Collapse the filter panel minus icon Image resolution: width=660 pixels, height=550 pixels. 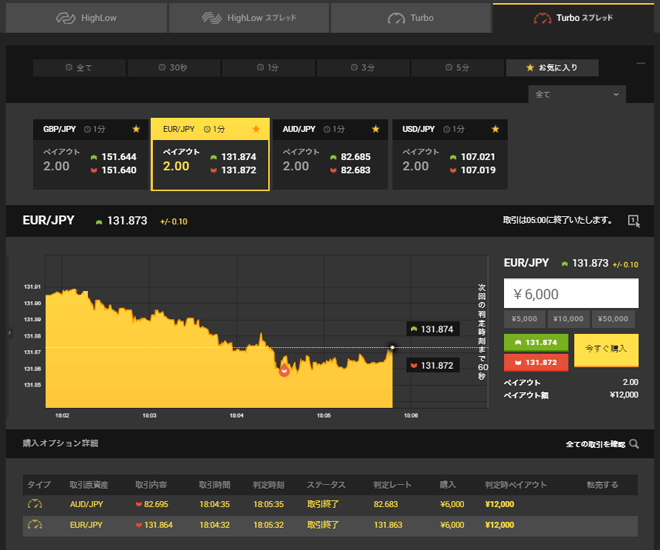641,64
